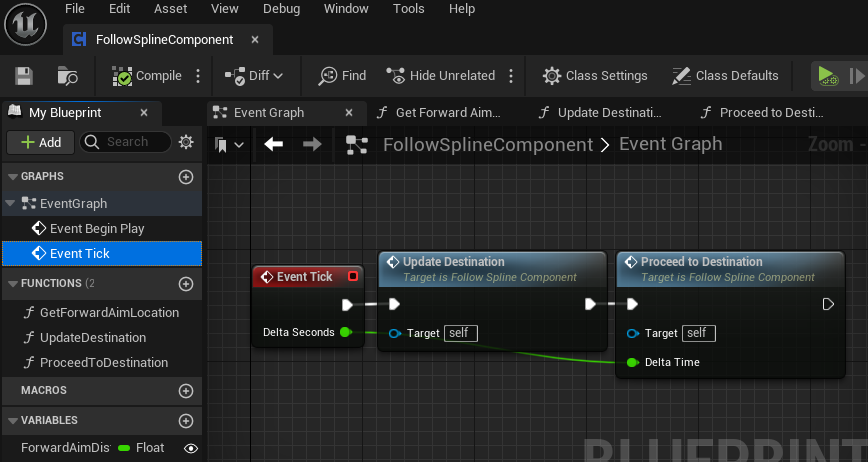The width and height of the screenshot is (868, 462).
Task: Navigate forward in graph history
Action: pos(312,145)
